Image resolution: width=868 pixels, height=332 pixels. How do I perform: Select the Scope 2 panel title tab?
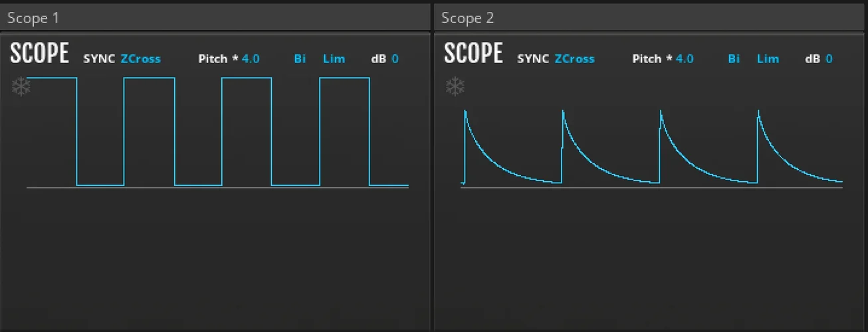pos(468,18)
